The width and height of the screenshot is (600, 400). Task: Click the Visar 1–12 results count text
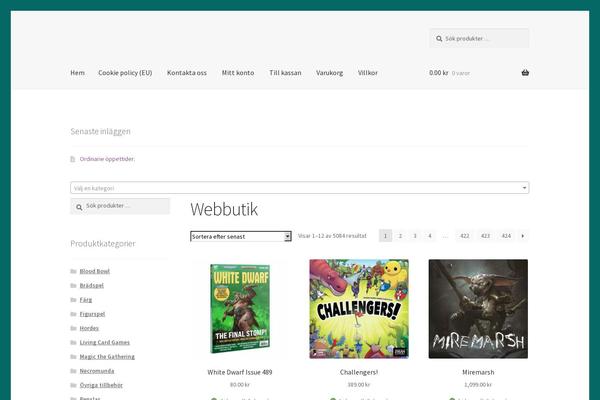coord(332,236)
